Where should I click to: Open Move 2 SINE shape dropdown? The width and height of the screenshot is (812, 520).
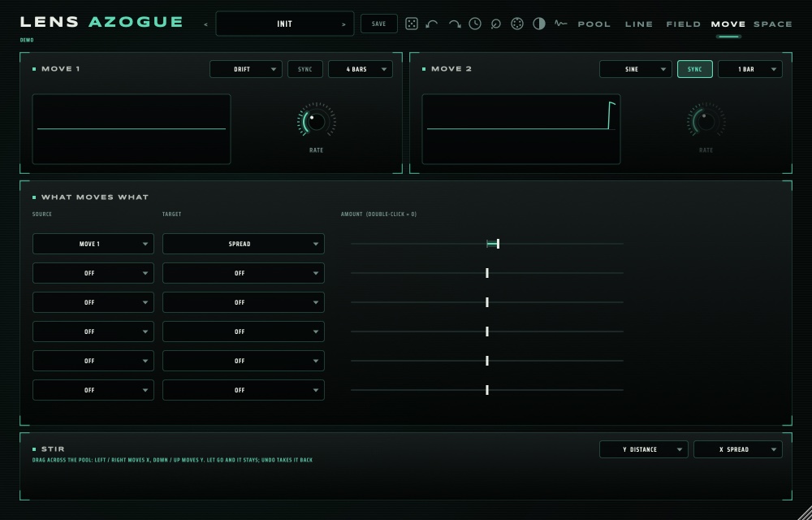636,69
